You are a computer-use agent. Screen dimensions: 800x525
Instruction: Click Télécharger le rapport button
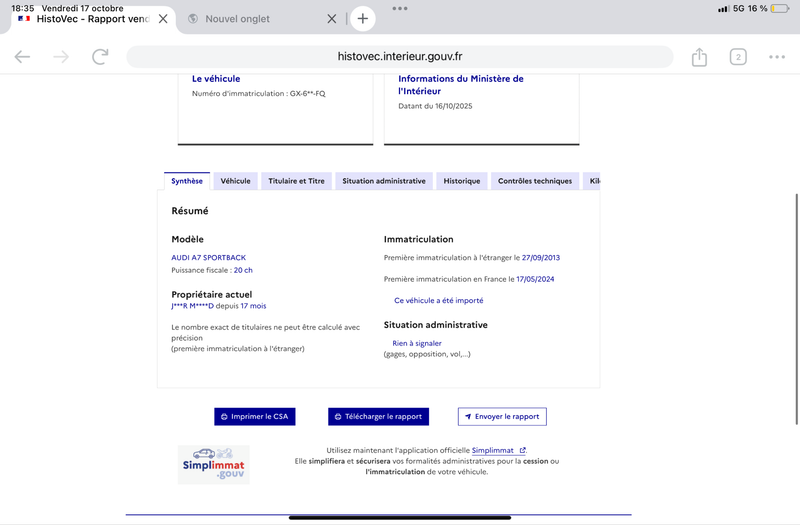pos(378,416)
